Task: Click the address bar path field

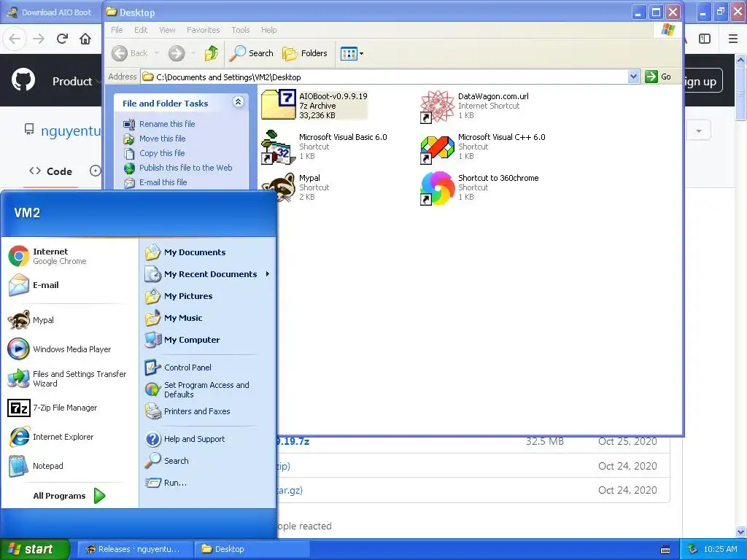Action: 384,77
